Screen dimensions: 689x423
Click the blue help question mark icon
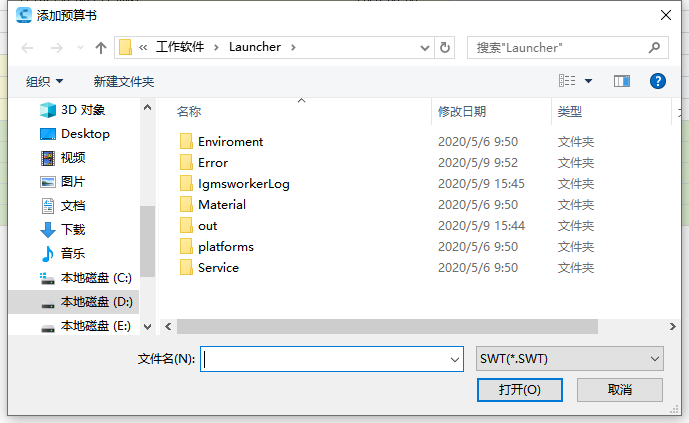657,81
